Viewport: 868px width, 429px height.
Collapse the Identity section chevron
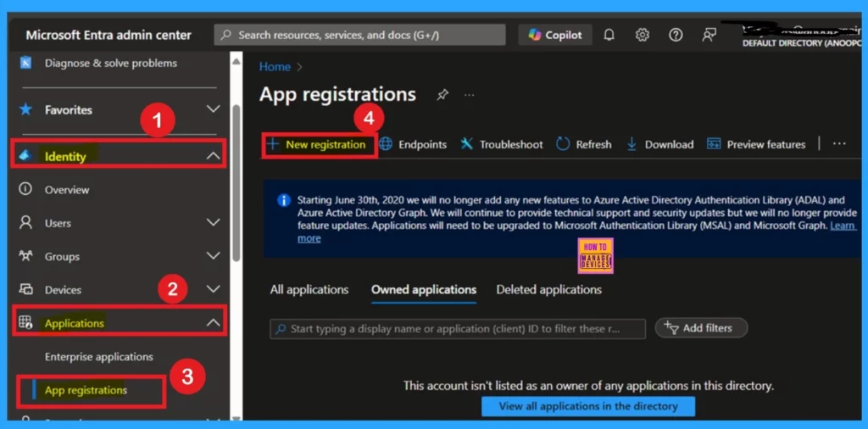213,156
